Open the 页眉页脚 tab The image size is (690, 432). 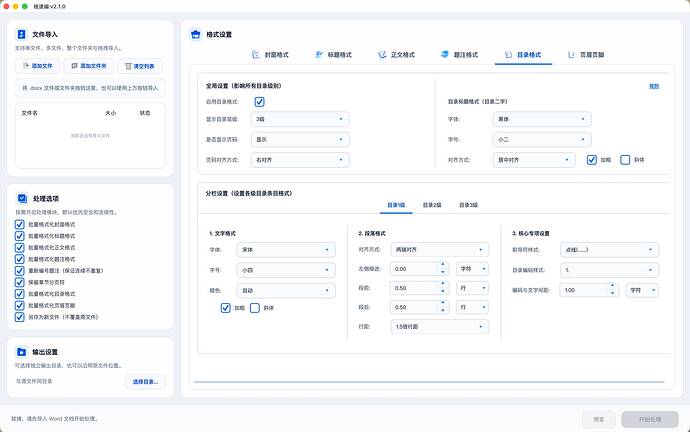tap(586, 55)
